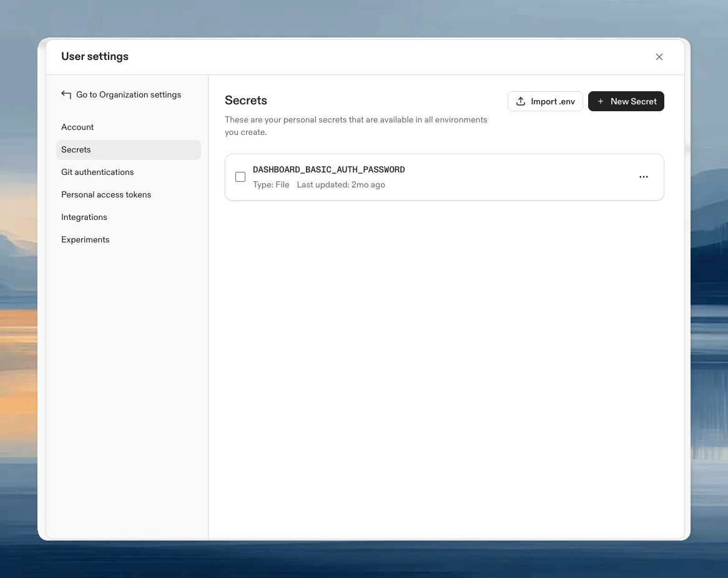Click the Import .env button
This screenshot has height=578, width=728.
[x=545, y=101]
